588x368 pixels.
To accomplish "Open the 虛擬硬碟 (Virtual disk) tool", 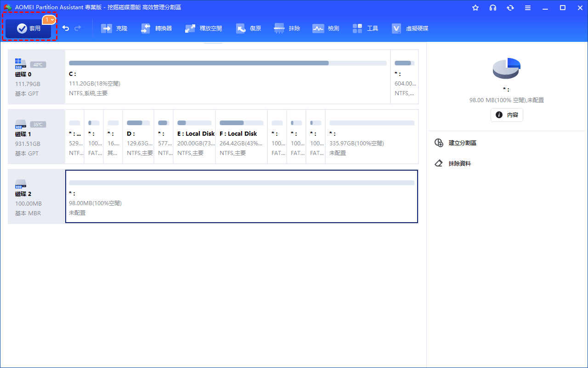I will 410,29.
